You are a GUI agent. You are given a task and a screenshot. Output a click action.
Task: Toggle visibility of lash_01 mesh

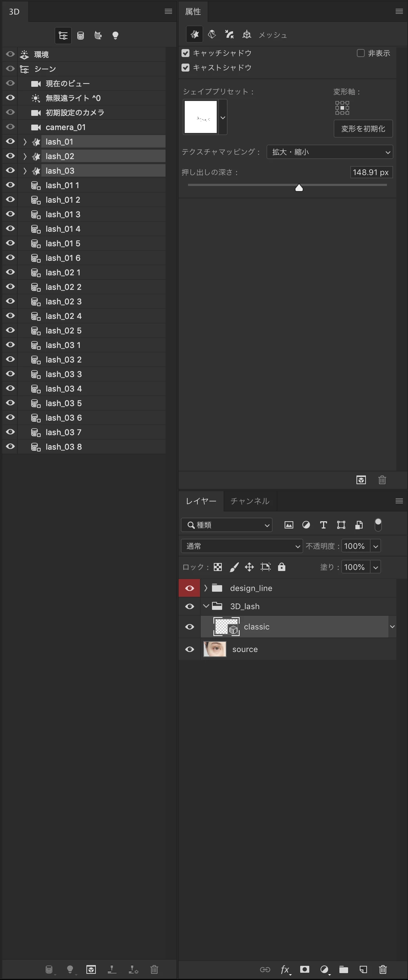pos(10,141)
